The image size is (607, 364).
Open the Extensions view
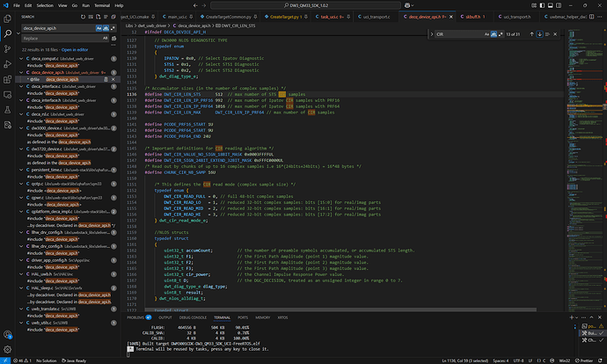pos(7,79)
